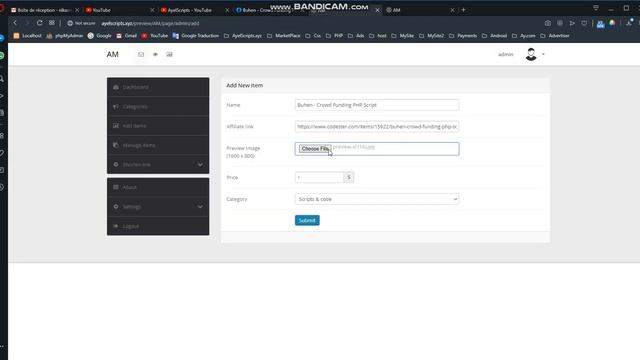Open the MySite bookmark folder
Image resolution: width=640 pixels, height=360 pixels.
pyautogui.click(x=402, y=36)
